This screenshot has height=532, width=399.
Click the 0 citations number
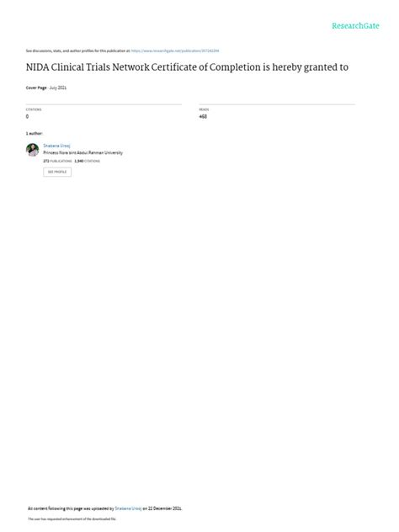[x=27, y=116]
